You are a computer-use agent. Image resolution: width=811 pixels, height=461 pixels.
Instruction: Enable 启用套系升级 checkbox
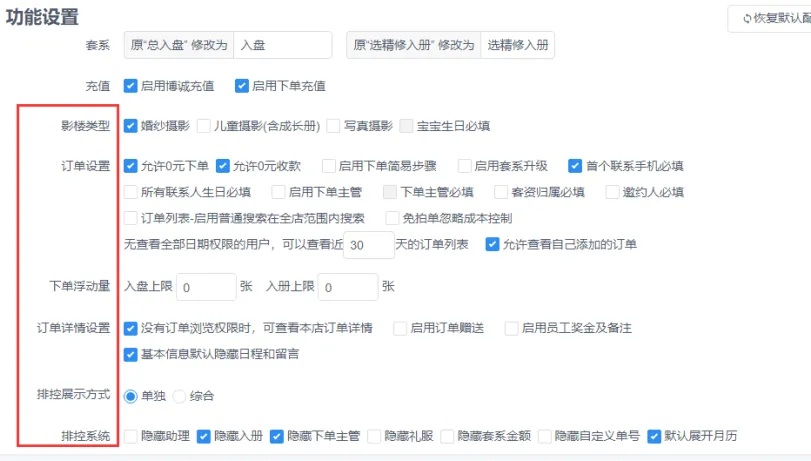[x=465, y=166]
